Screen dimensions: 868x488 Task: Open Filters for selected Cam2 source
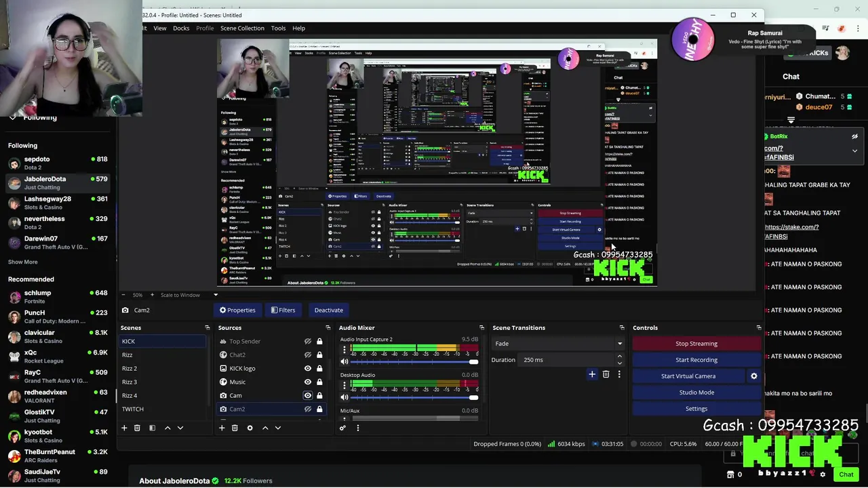pos(283,310)
